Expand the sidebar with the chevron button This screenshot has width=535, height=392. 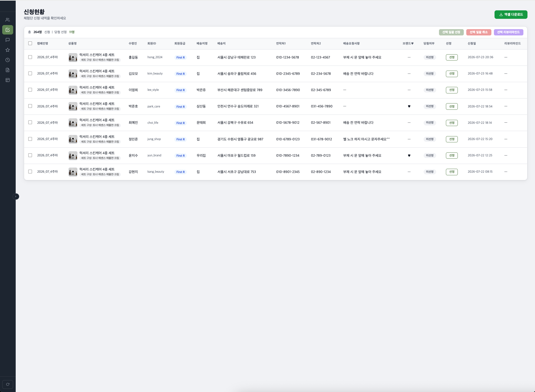pyautogui.click(x=16, y=197)
